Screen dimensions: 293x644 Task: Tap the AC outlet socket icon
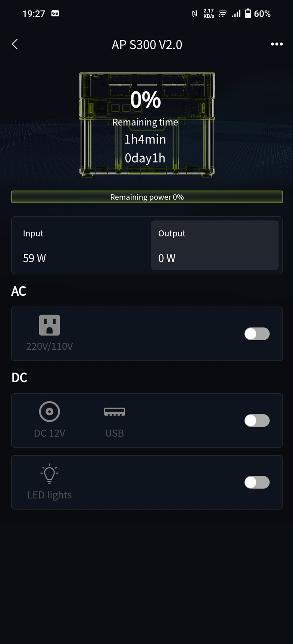(49, 325)
